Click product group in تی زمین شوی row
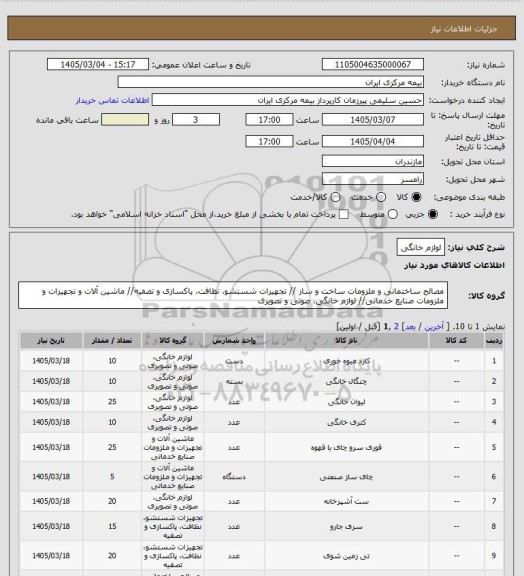This screenshot has width=524, height=576. coord(173,556)
